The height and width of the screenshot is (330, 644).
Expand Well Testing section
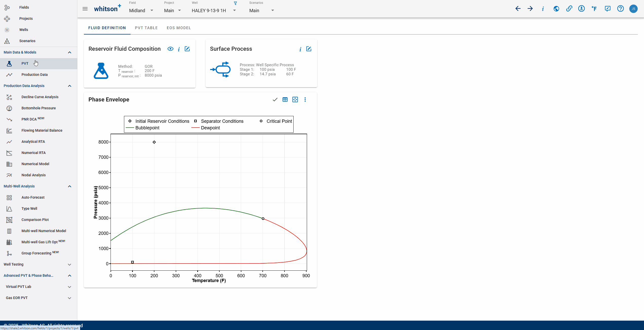click(x=69, y=265)
